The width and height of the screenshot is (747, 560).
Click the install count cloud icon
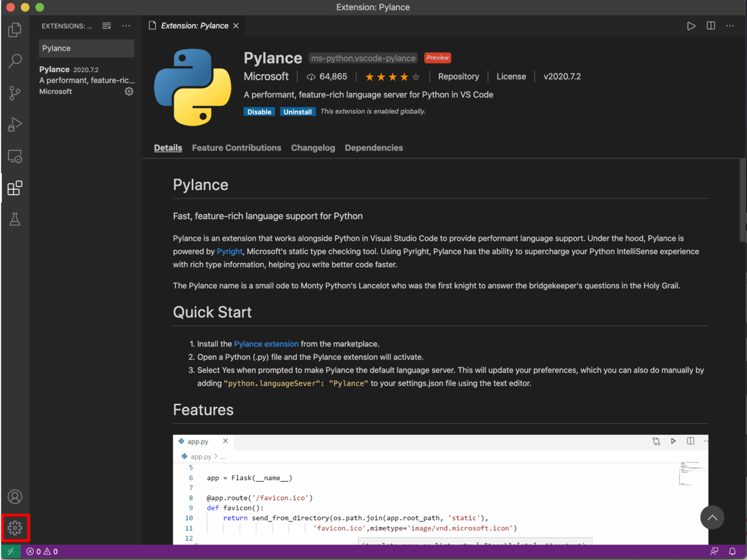click(311, 77)
